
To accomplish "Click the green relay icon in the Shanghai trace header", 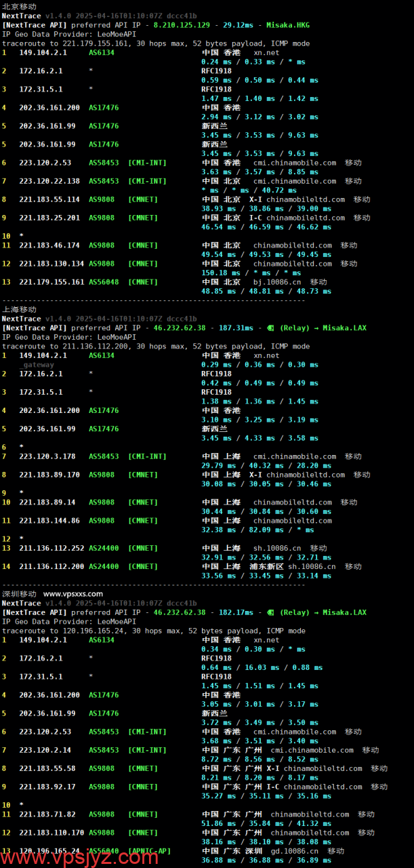I will click(270, 328).
